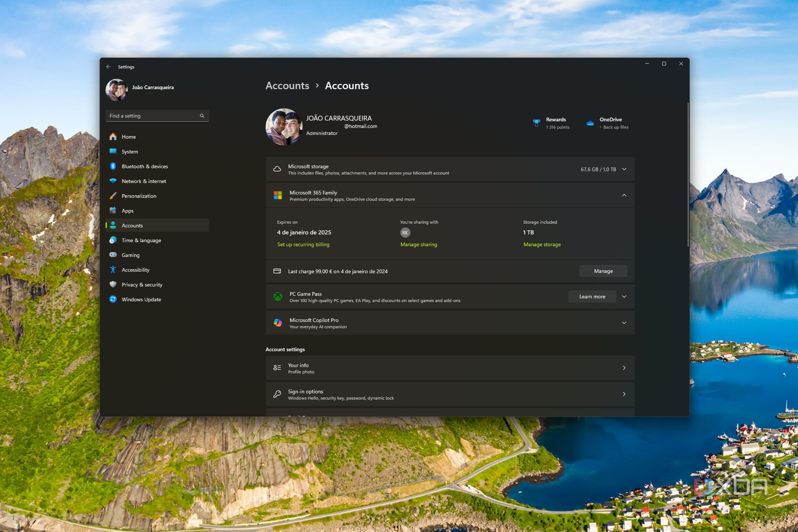The height and width of the screenshot is (532, 798).
Task: Click the Accessibility icon
Action: (x=113, y=269)
